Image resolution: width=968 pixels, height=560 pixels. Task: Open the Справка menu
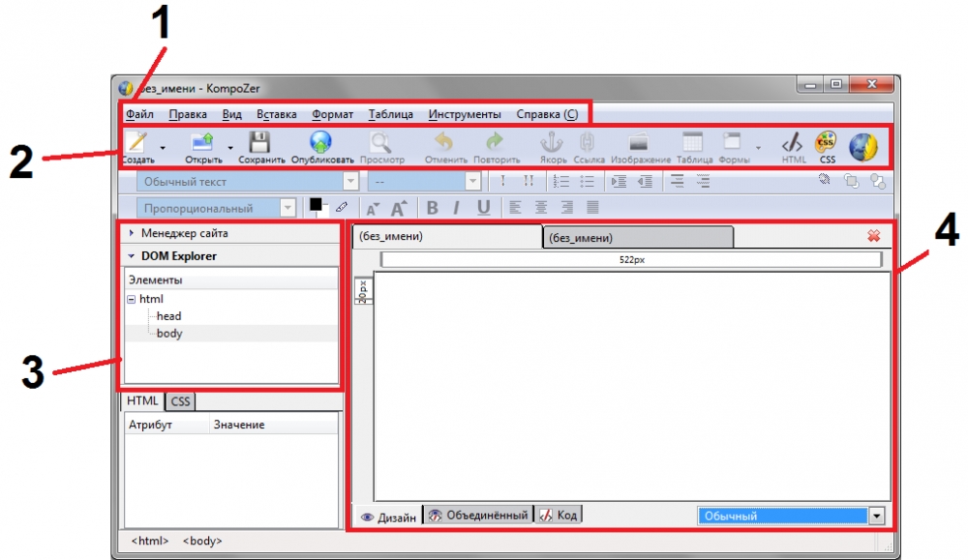pyautogui.click(x=547, y=114)
